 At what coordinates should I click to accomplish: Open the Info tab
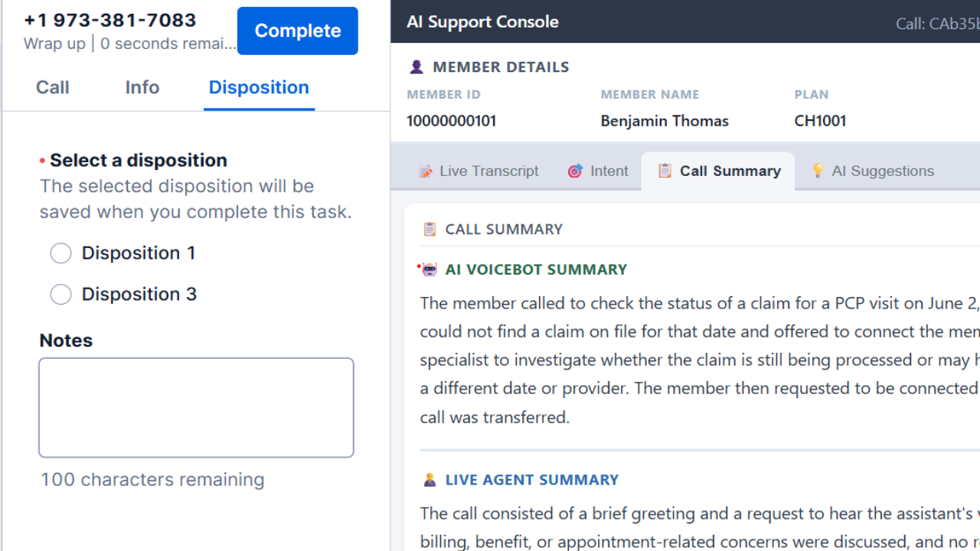[x=142, y=87]
